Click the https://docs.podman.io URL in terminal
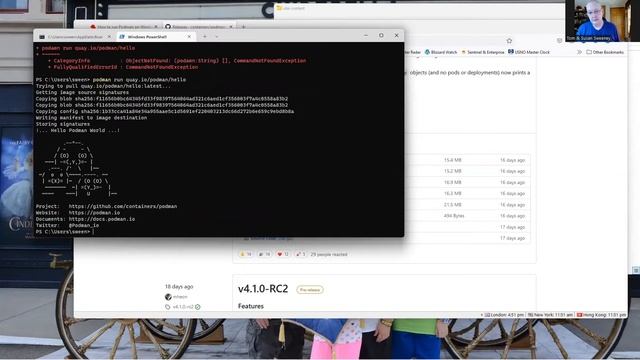The width and height of the screenshot is (640, 360). point(102,219)
